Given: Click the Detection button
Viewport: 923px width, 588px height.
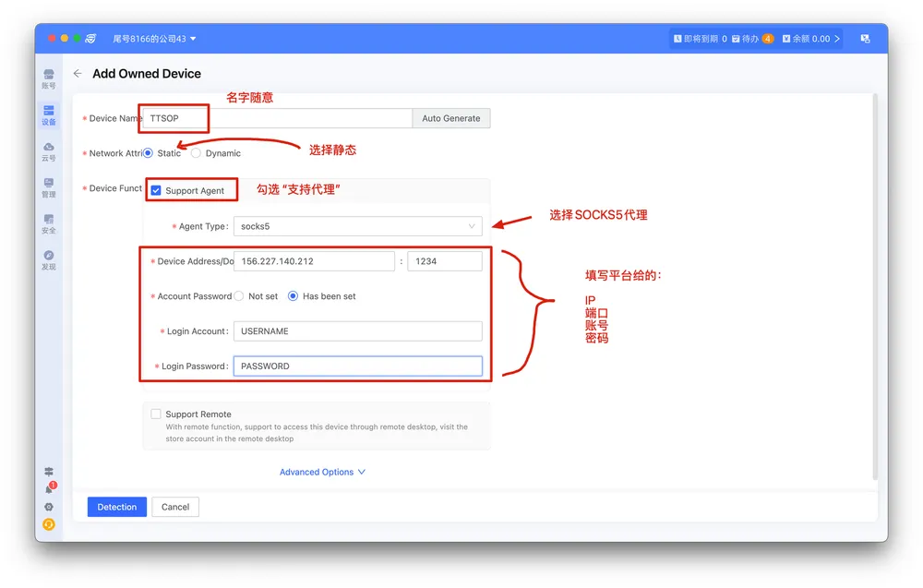Looking at the screenshot, I should coord(117,507).
